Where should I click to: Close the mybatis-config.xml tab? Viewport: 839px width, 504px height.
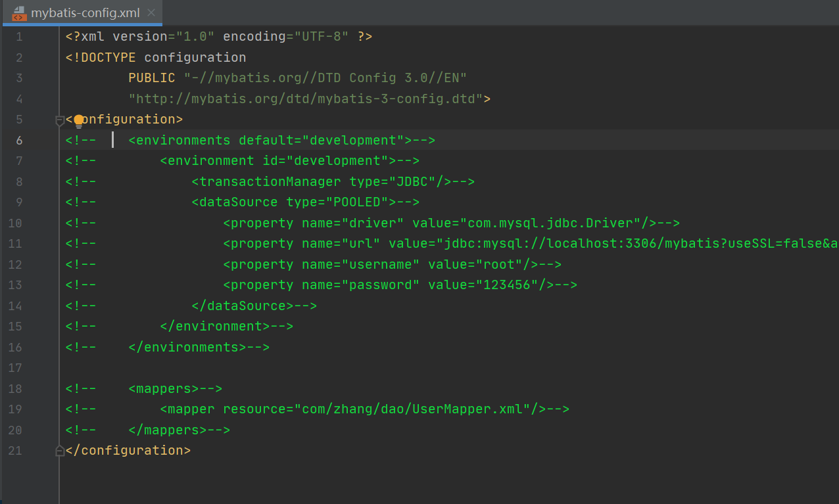pyautogui.click(x=151, y=13)
